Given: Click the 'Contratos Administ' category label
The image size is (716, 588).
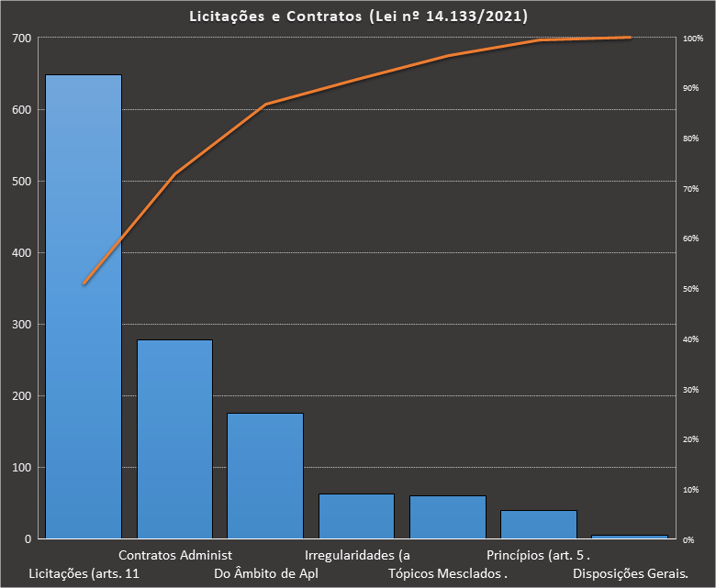Looking at the screenshot, I should [175, 555].
